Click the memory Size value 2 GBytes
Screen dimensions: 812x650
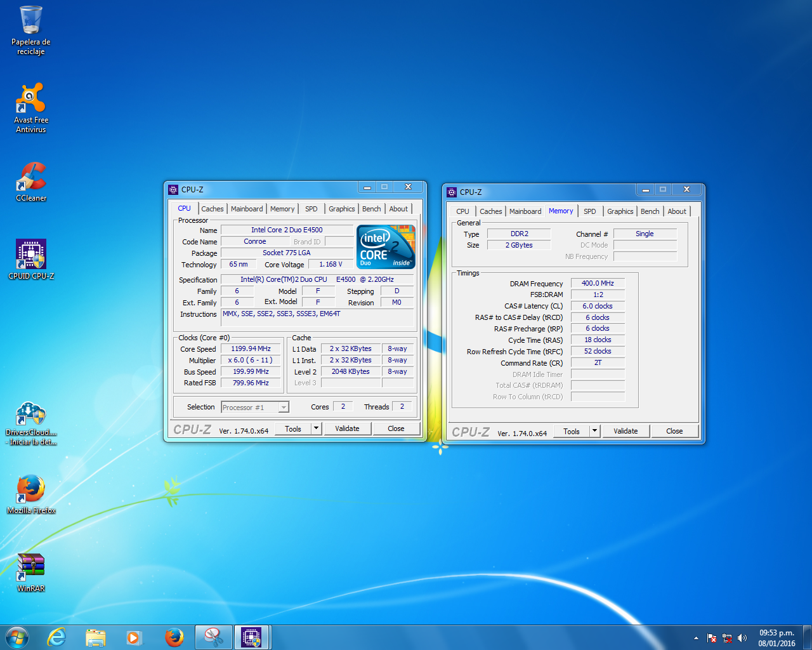pos(519,245)
